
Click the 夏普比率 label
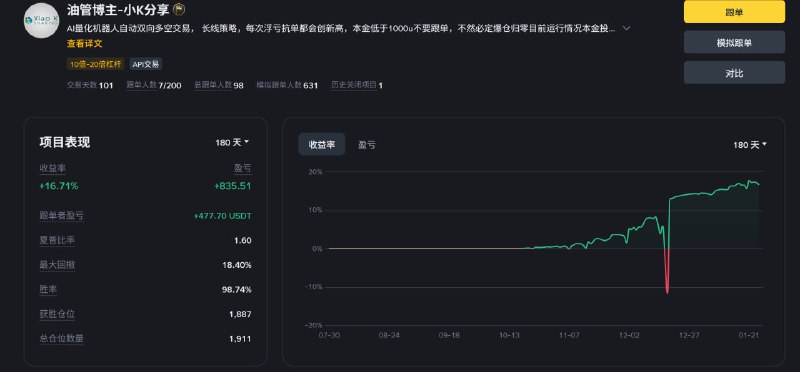[57, 240]
